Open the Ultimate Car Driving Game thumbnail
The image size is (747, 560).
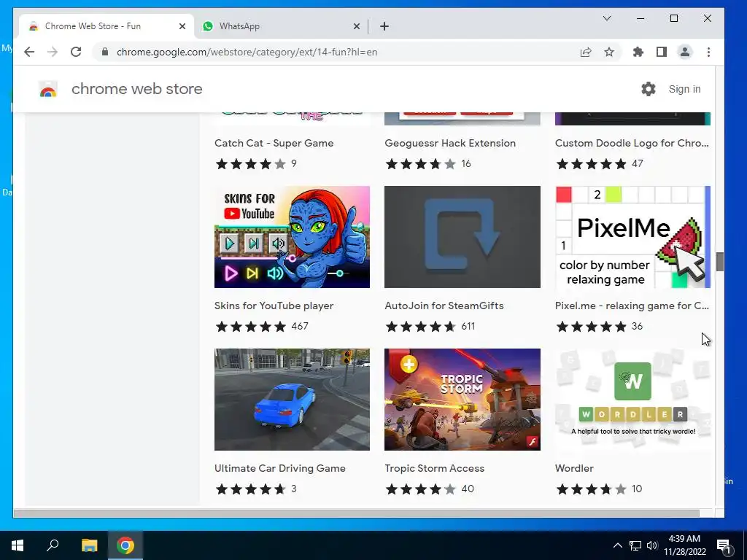[x=292, y=400]
